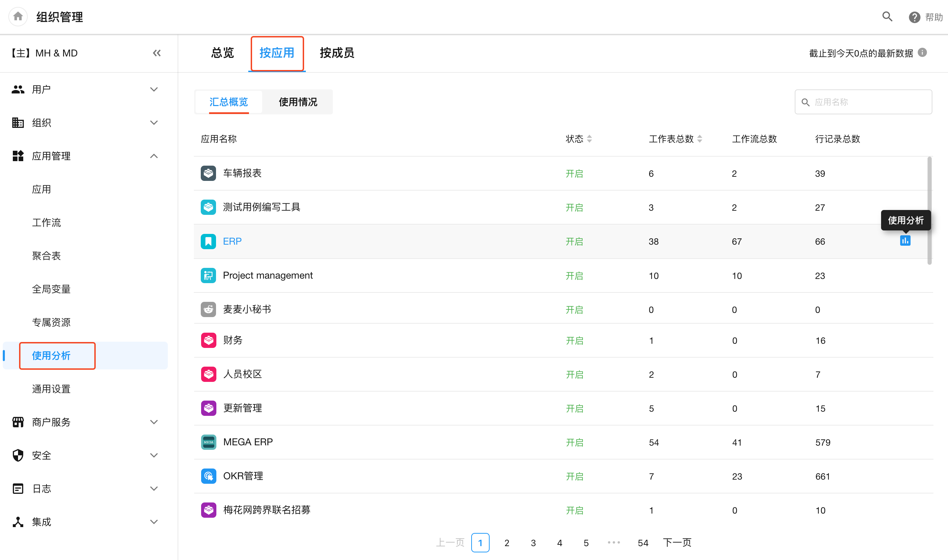The width and height of the screenshot is (948, 560).
Task: Go to 下一页 in pagination
Action: coord(677,543)
